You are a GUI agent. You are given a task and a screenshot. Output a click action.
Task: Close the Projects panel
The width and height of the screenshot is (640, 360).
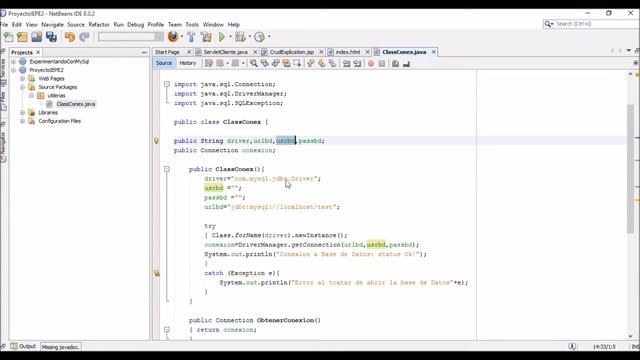(x=38, y=52)
